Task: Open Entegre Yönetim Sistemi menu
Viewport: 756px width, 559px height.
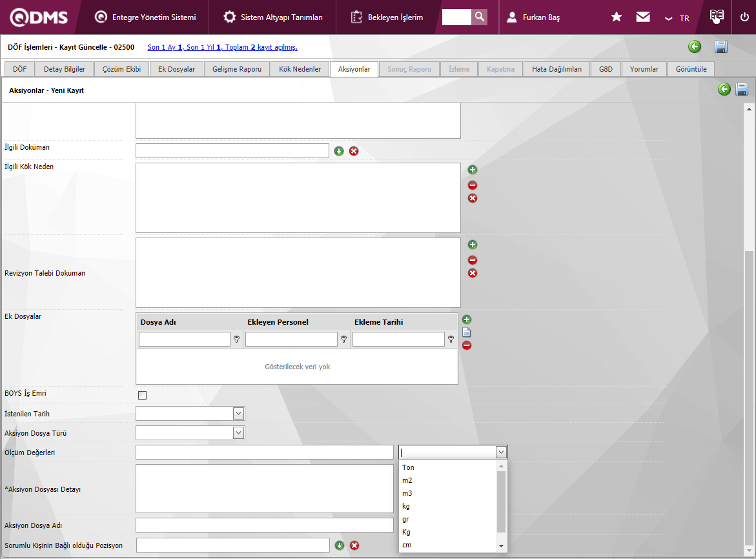Action: point(146,17)
